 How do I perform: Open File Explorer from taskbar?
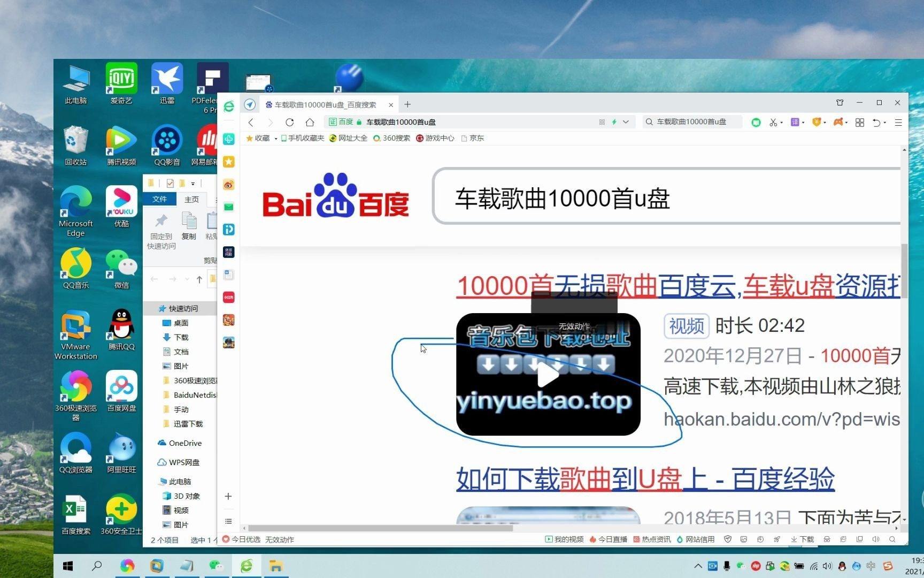275,566
